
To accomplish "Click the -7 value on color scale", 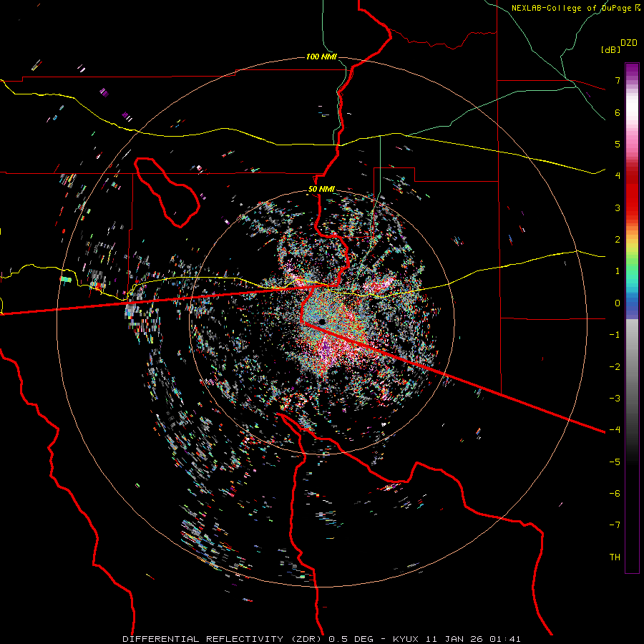I will click(615, 525).
